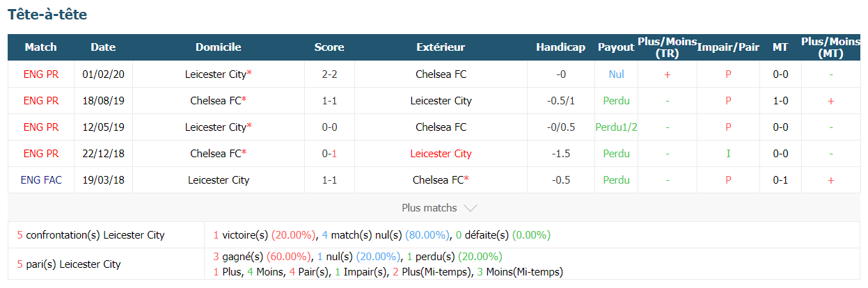Click the Plus/Moins (TR) header

tap(667, 47)
